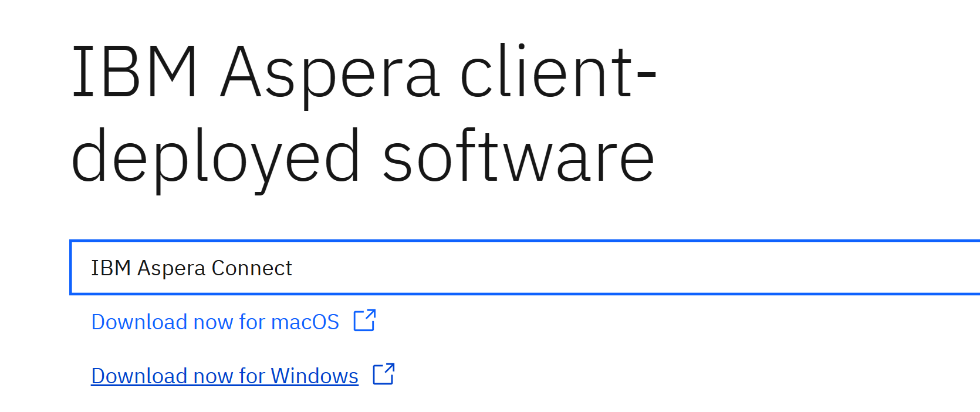This screenshot has height=412, width=980.
Task: Select the blue-outlined IBM Aspera Connect box
Action: pos(525,268)
